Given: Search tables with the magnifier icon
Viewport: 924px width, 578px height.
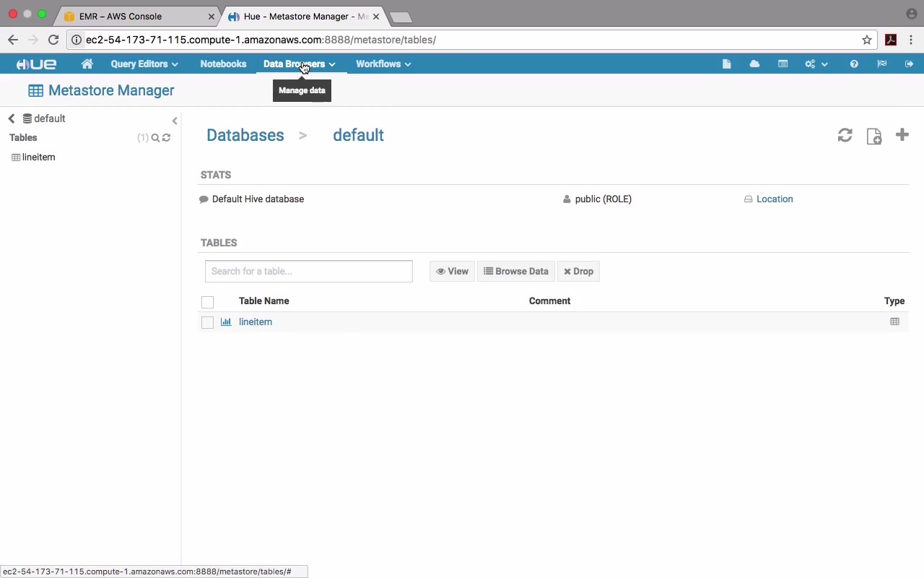Looking at the screenshot, I should (x=155, y=138).
